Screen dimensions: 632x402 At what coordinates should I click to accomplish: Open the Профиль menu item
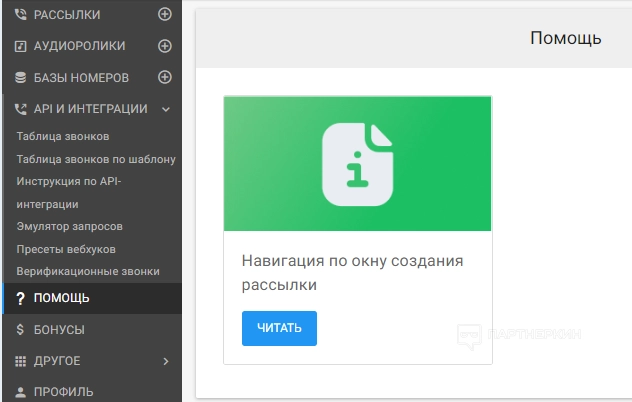[x=64, y=392]
